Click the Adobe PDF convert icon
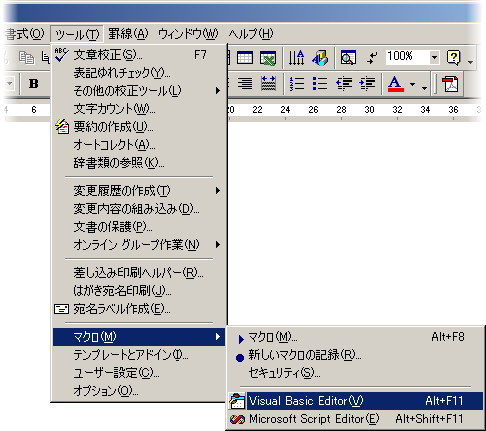 click(450, 84)
